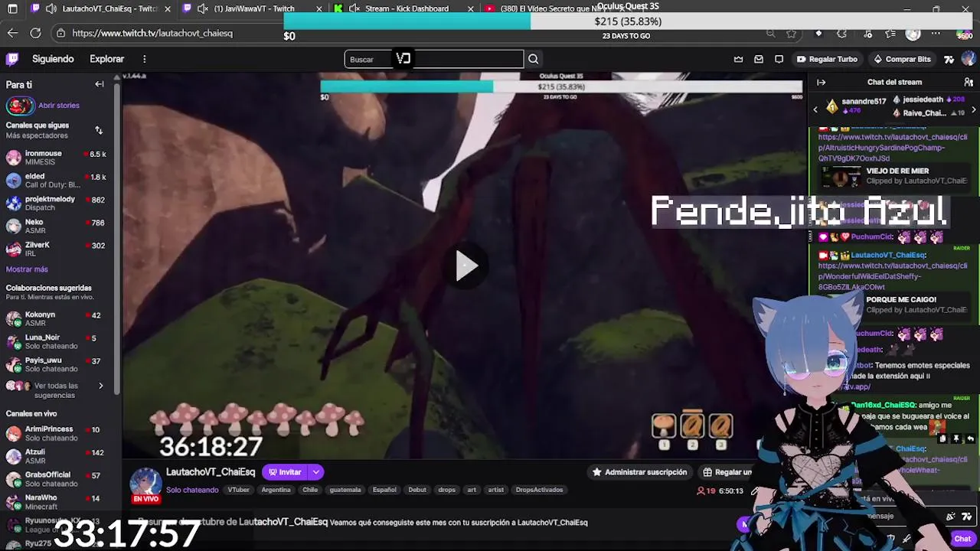The image size is (980, 551).
Task: Open the three-dot menu beside Explorar
Action: (x=144, y=59)
